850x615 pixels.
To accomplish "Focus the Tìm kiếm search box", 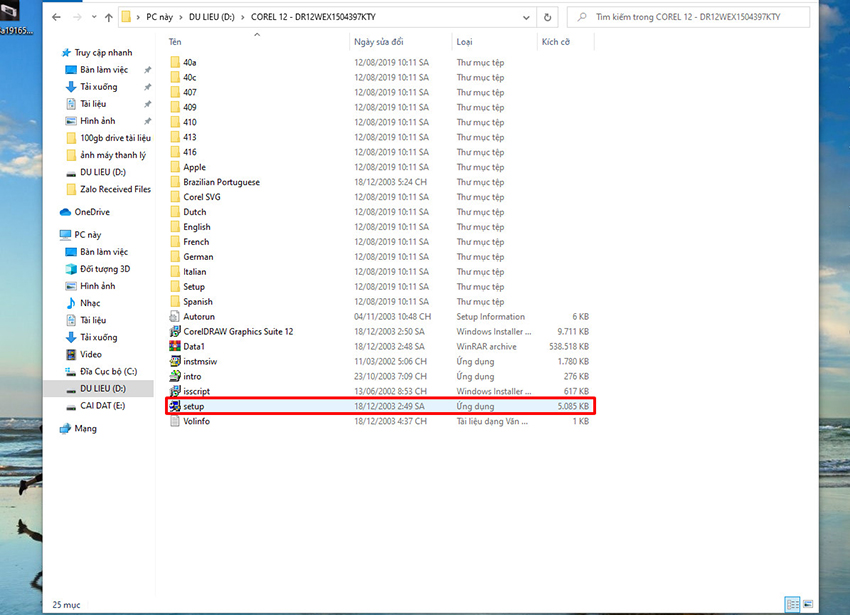I will 688,17.
